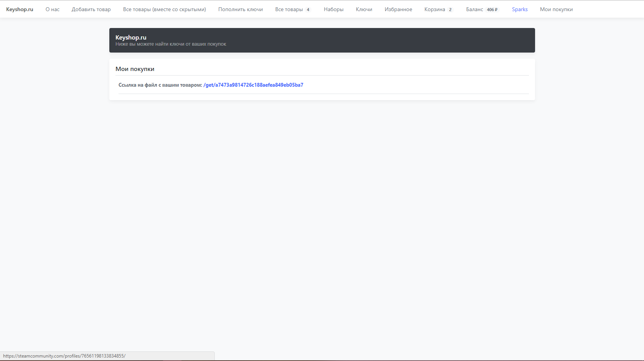Click the Ссылка на файл label text
This screenshot has width=644, height=361.
click(160, 85)
